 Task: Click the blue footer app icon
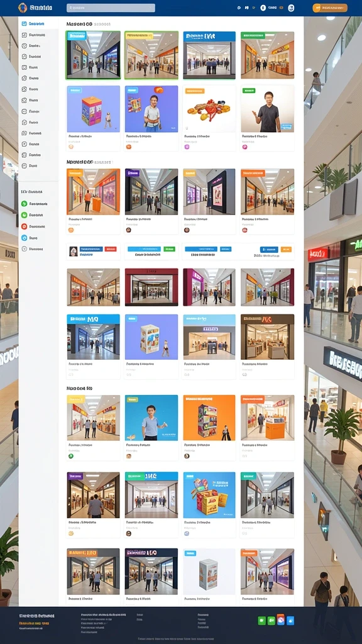[290, 620]
